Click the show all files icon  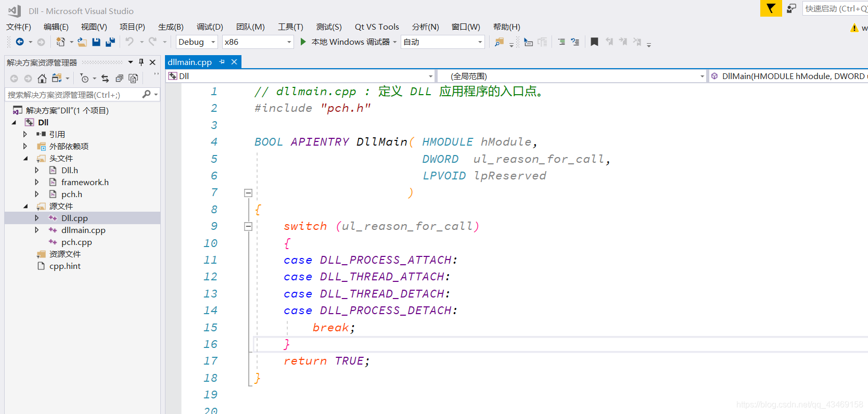click(133, 79)
